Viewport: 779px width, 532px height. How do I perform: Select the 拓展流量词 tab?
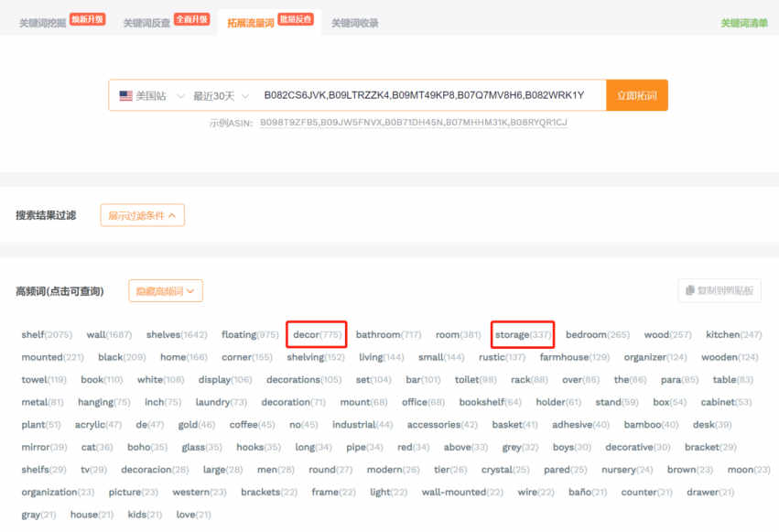tap(251, 23)
